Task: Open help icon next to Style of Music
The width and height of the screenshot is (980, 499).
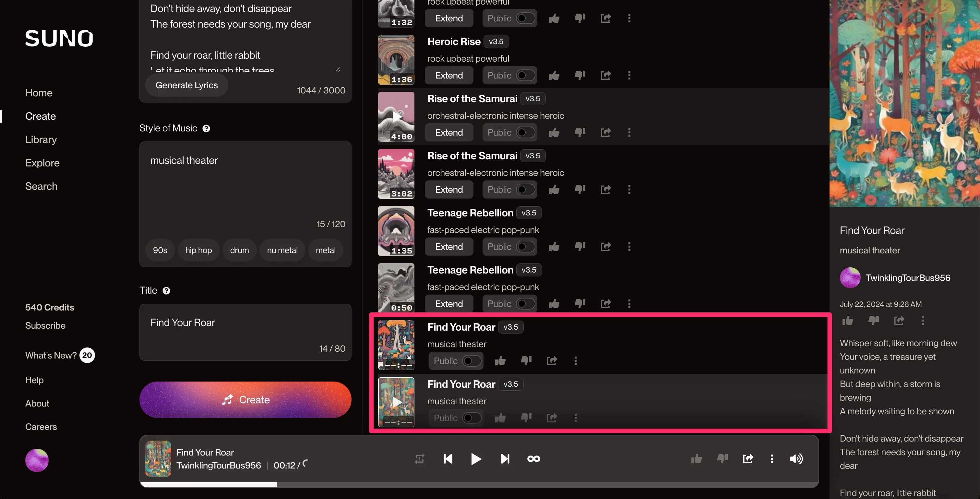Action: (x=206, y=128)
